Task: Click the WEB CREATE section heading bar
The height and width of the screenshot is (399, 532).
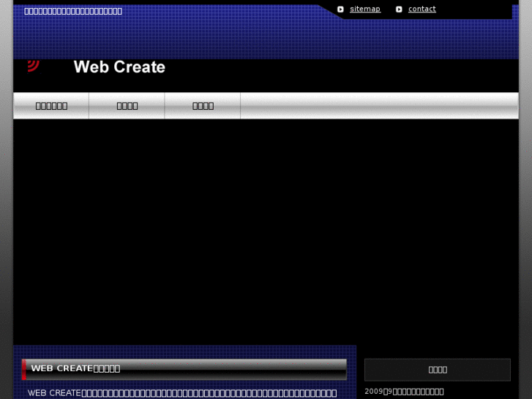Action: pyautogui.click(x=184, y=369)
